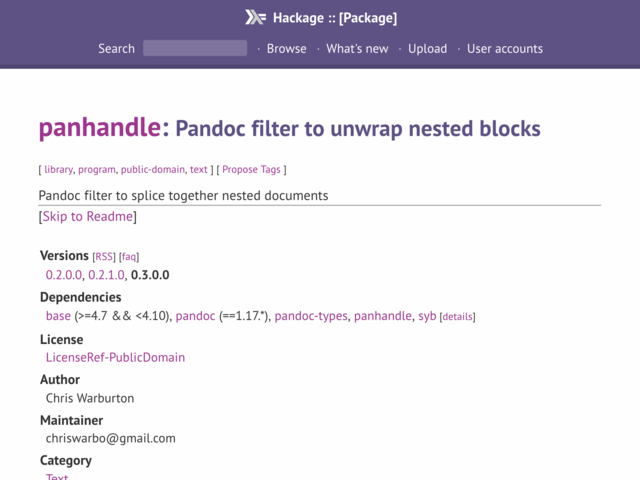Open User accounts page
The height and width of the screenshot is (480, 640).
coord(505,49)
